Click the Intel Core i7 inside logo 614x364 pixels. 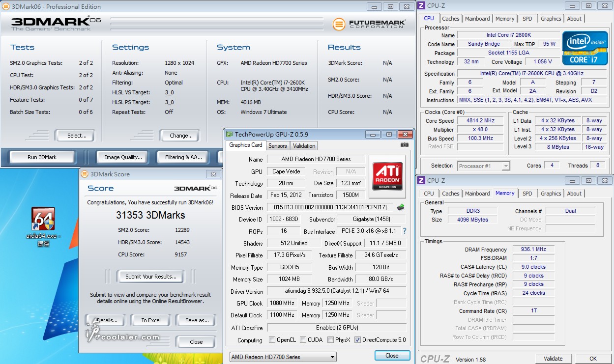tap(585, 48)
